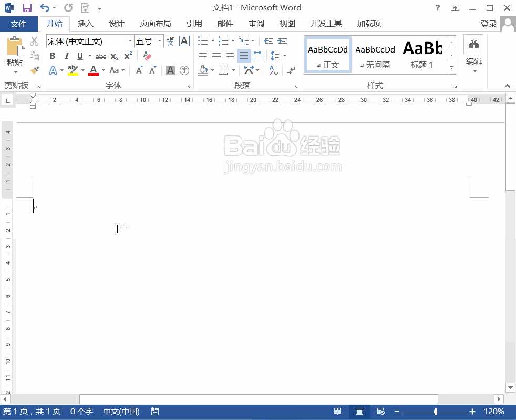Click the macro recording status icon

(154, 412)
